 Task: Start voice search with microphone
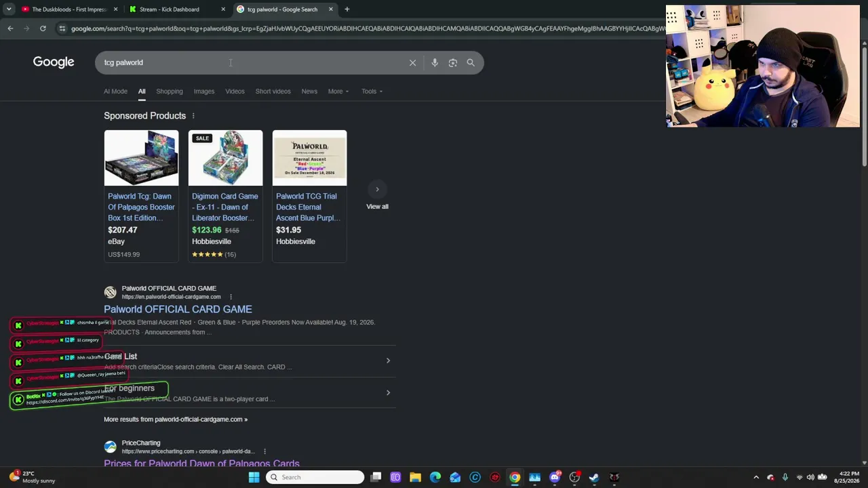click(435, 62)
